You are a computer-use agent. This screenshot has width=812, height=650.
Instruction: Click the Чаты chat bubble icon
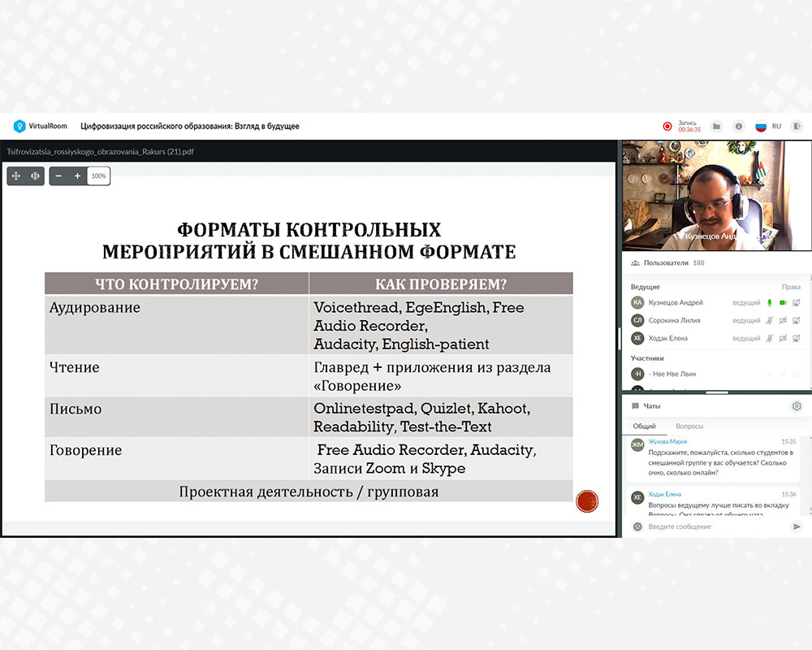pos(636,406)
